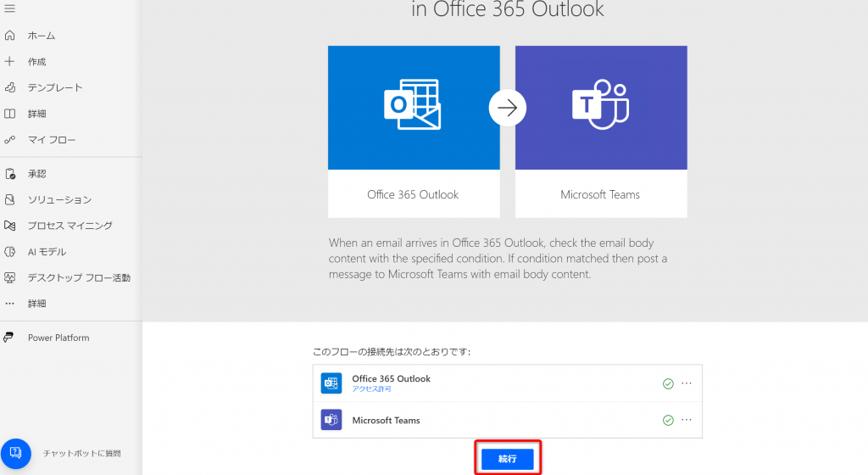Click the green checkmark for Office 365 Outlook
Screen dimensions: 868x475
pyautogui.click(x=668, y=383)
